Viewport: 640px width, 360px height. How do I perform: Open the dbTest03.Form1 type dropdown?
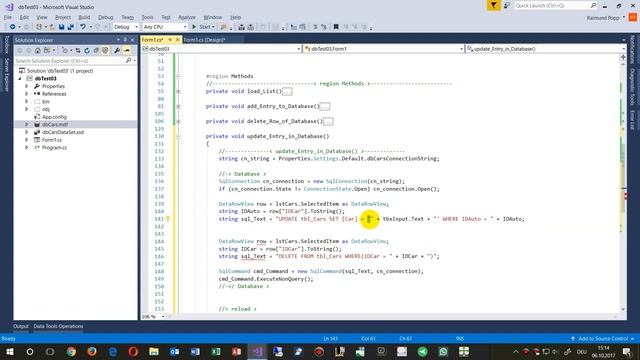click(384, 49)
